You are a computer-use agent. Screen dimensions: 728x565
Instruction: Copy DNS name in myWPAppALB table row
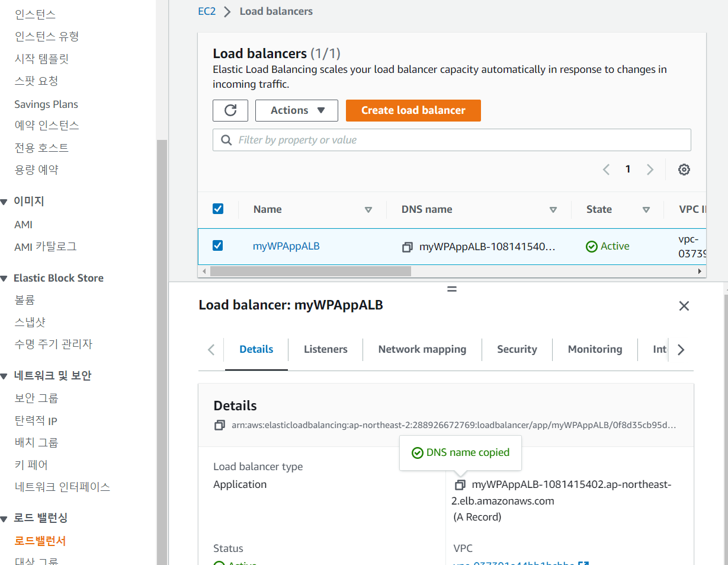pyautogui.click(x=407, y=247)
